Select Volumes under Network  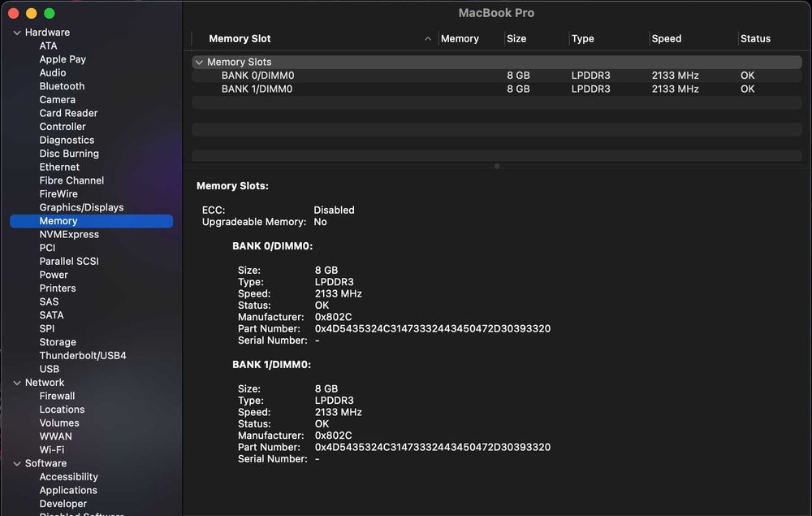(59, 423)
